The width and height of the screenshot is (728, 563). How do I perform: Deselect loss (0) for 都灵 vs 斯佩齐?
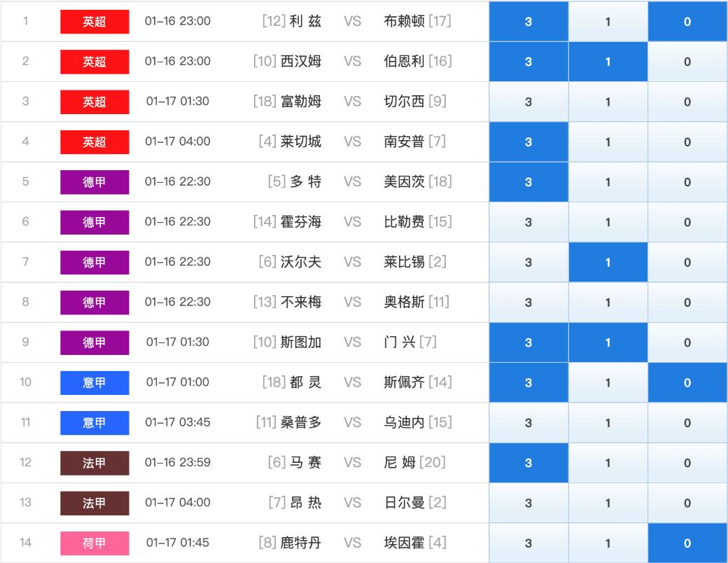687,382
